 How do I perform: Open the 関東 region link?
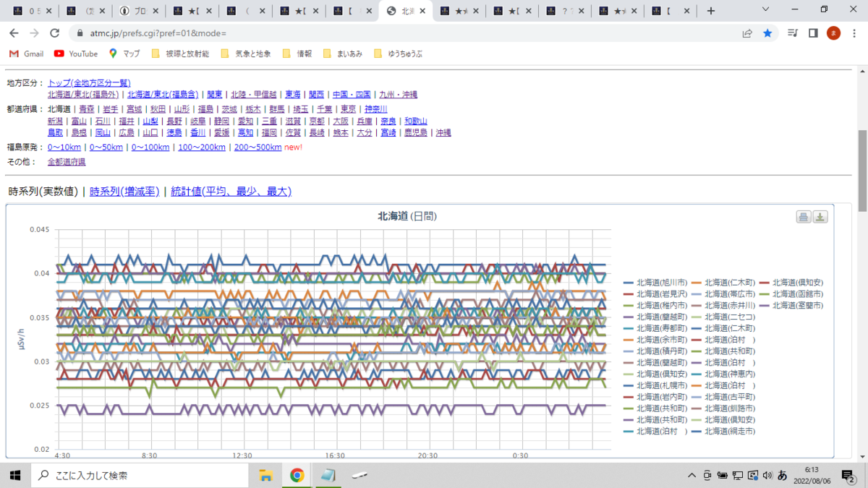[x=215, y=95]
